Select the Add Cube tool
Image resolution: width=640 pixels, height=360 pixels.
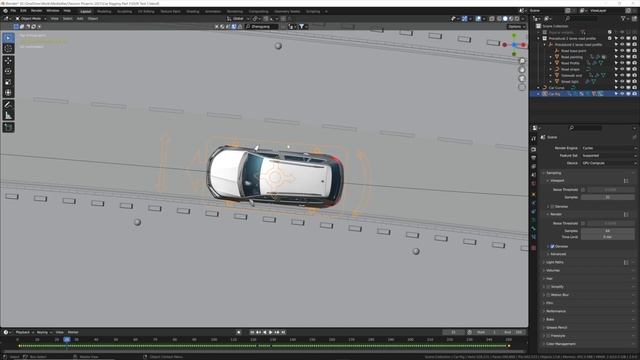(x=8, y=128)
